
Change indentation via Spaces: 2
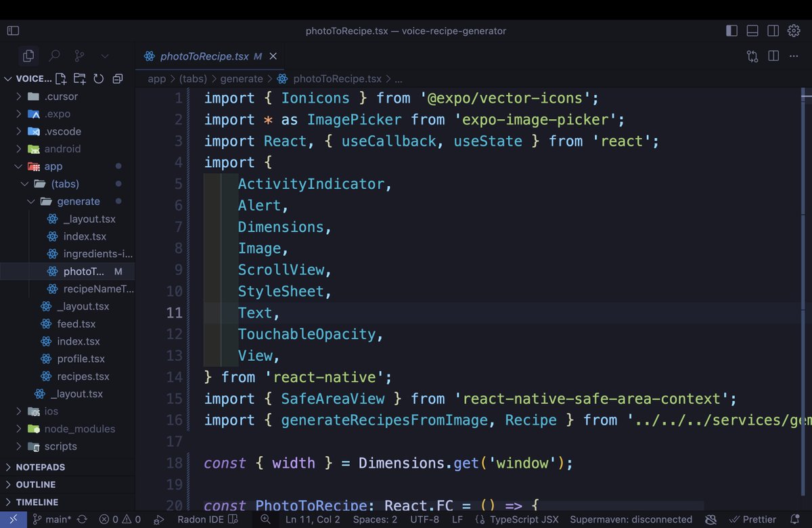(x=376, y=519)
